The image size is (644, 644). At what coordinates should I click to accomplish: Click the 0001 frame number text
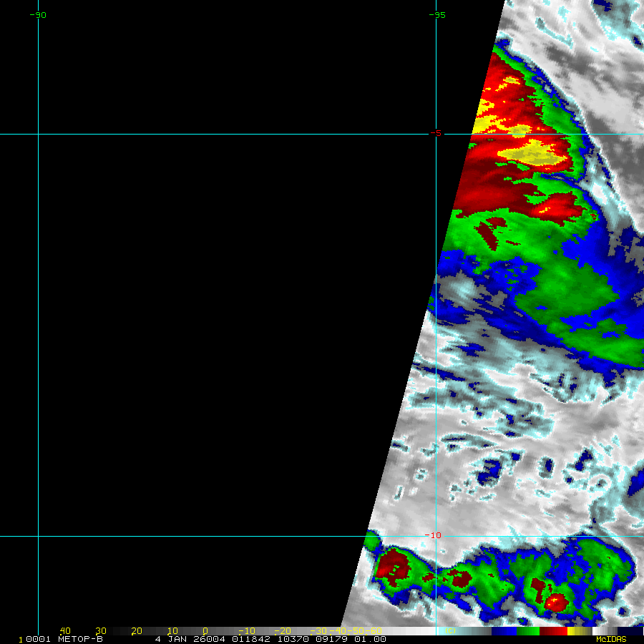38,639
